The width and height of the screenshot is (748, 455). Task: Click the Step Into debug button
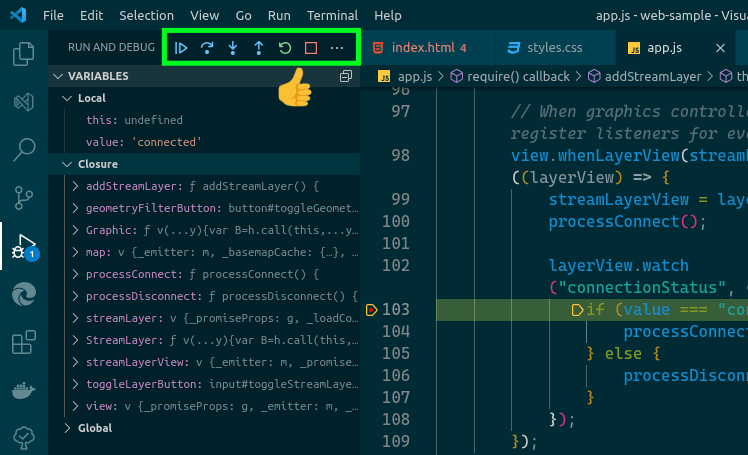coord(233,47)
